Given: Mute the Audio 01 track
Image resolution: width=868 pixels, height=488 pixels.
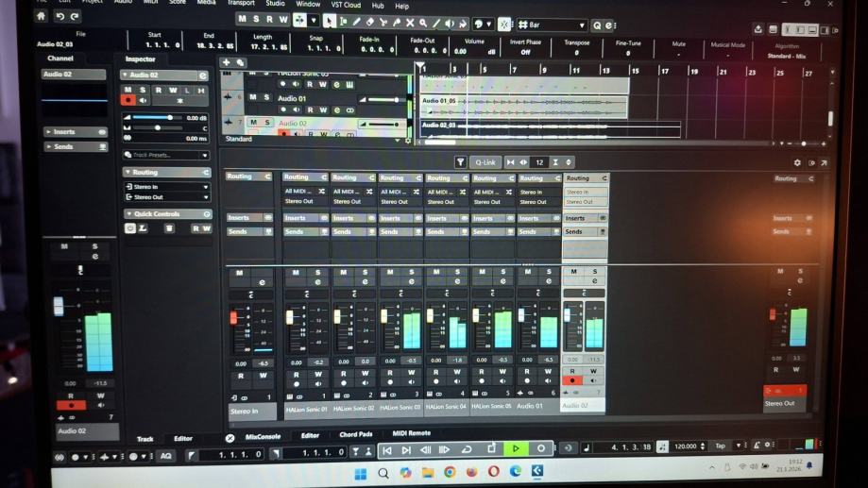Looking at the screenshot, I should click(x=252, y=97).
